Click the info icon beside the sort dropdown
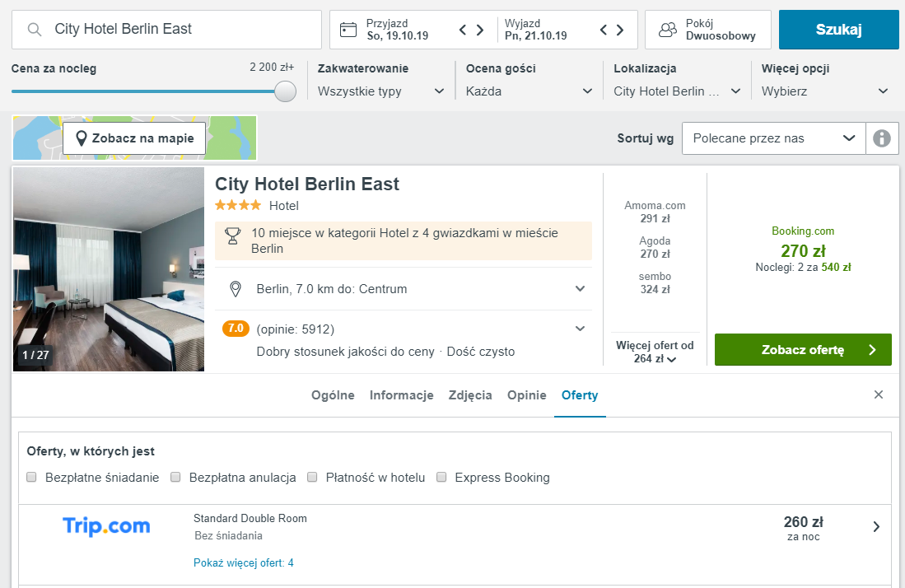905x588 pixels. click(x=882, y=138)
